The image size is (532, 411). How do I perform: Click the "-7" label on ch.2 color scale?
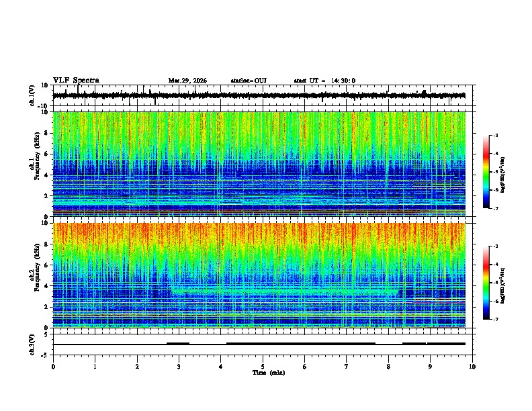pos(495,319)
